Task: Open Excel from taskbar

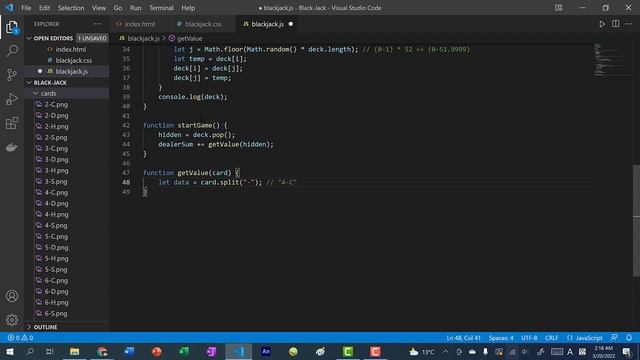Action: click(184, 351)
